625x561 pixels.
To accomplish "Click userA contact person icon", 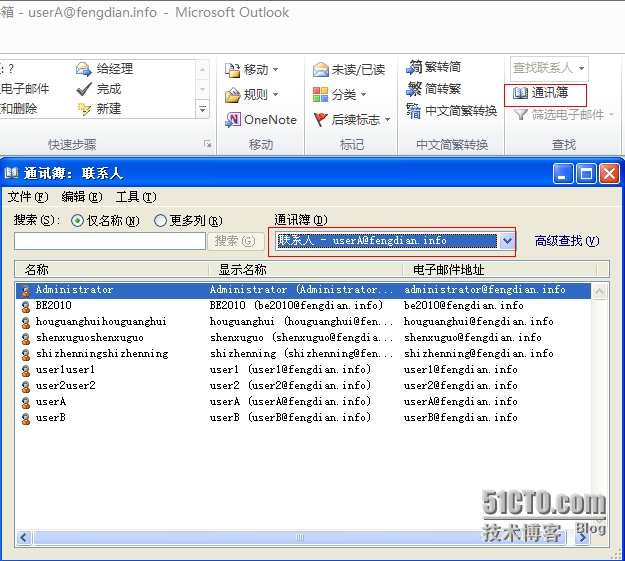I will tap(26, 403).
